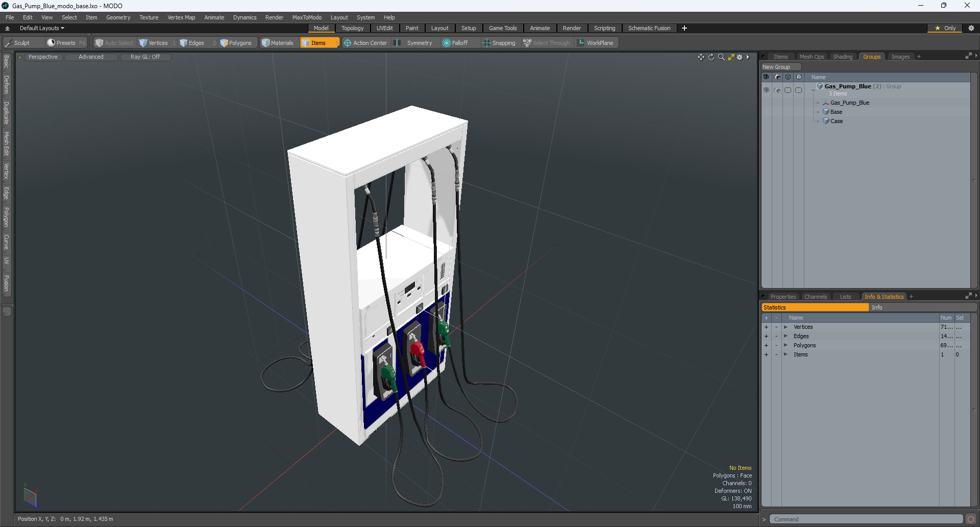The width and height of the screenshot is (980, 527).
Task: Toggle Select Through mode
Action: (x=547, y=43)
